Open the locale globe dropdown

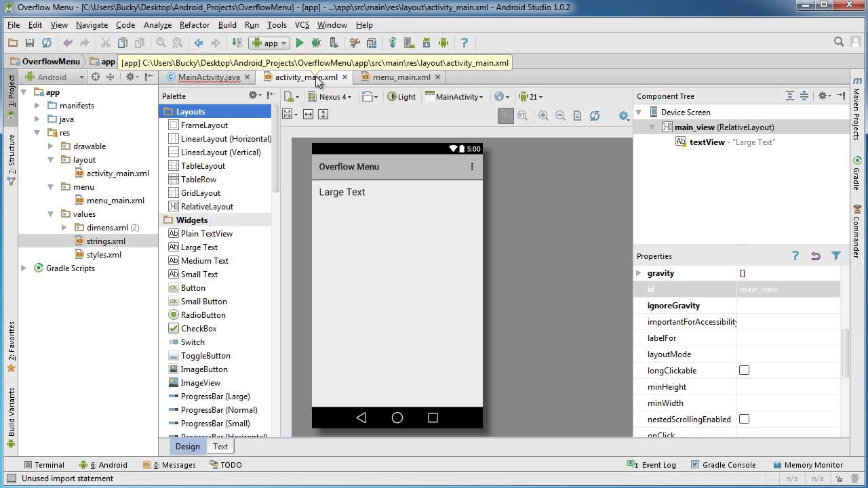tap(502, 96)
